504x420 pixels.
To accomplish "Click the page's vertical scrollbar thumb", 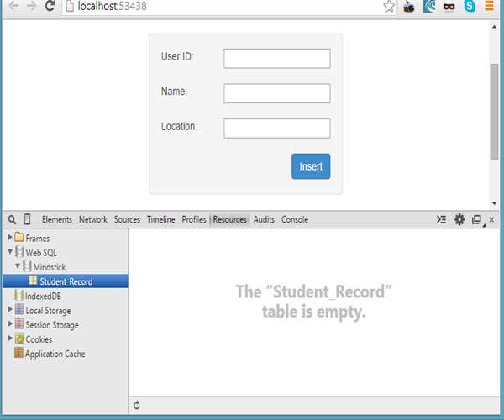I will pyautogui.click(x=494, y=109).
